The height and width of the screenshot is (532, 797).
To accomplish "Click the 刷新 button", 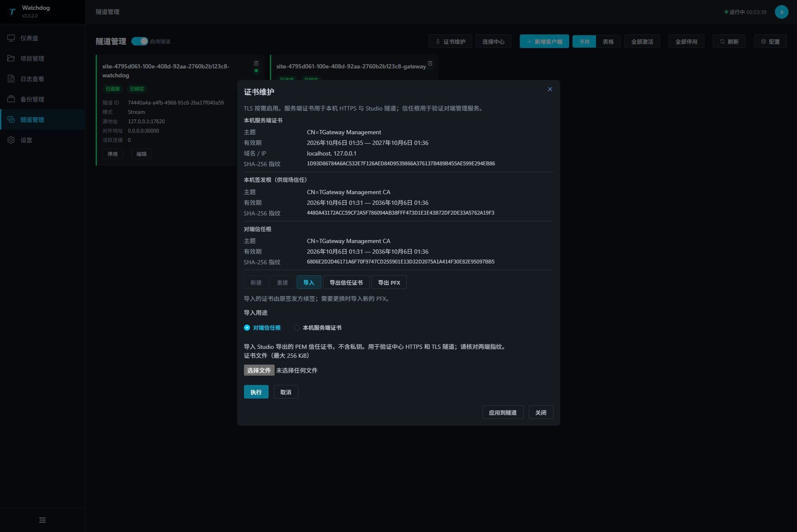I will click(729, 42).
